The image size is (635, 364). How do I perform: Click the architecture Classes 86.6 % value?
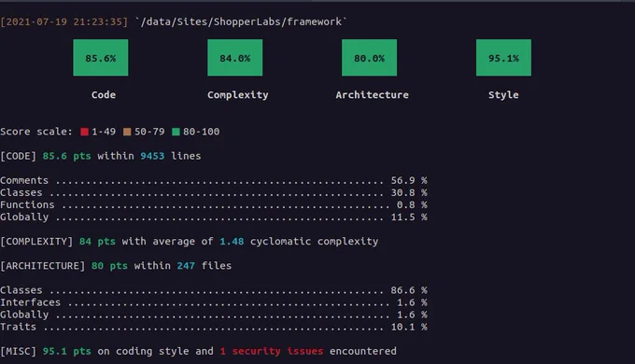[x=409, y=290]
